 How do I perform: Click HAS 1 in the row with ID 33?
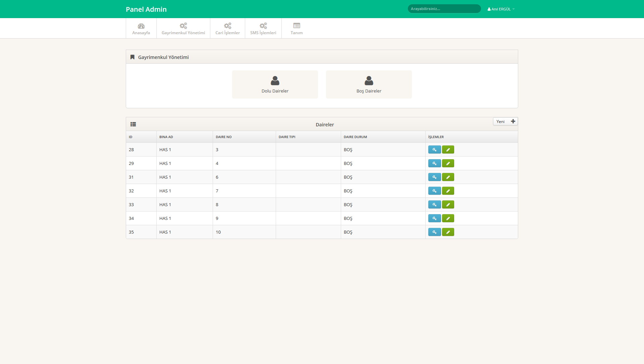pyautogui.click(x=165, y=204)
